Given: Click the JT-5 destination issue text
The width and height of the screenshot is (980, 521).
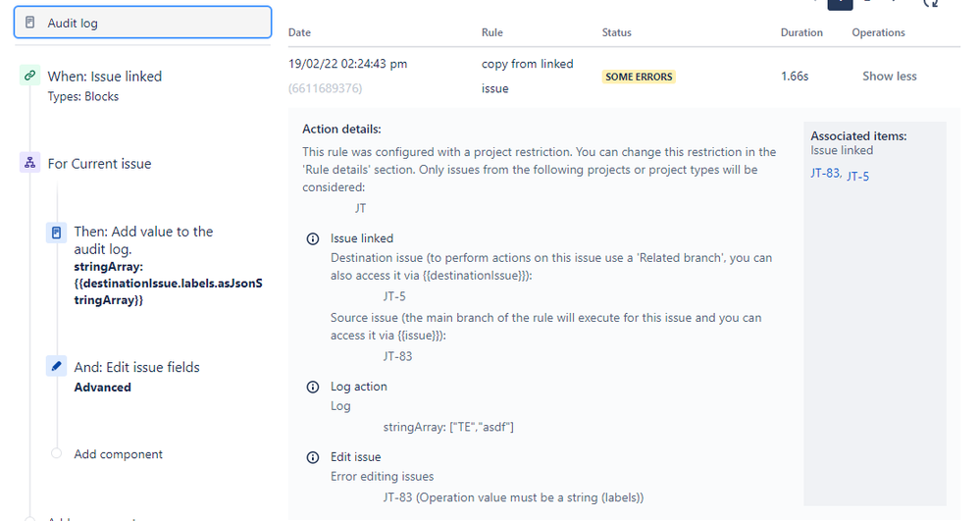Looking at the screenshot, I should tap(394, 296).
